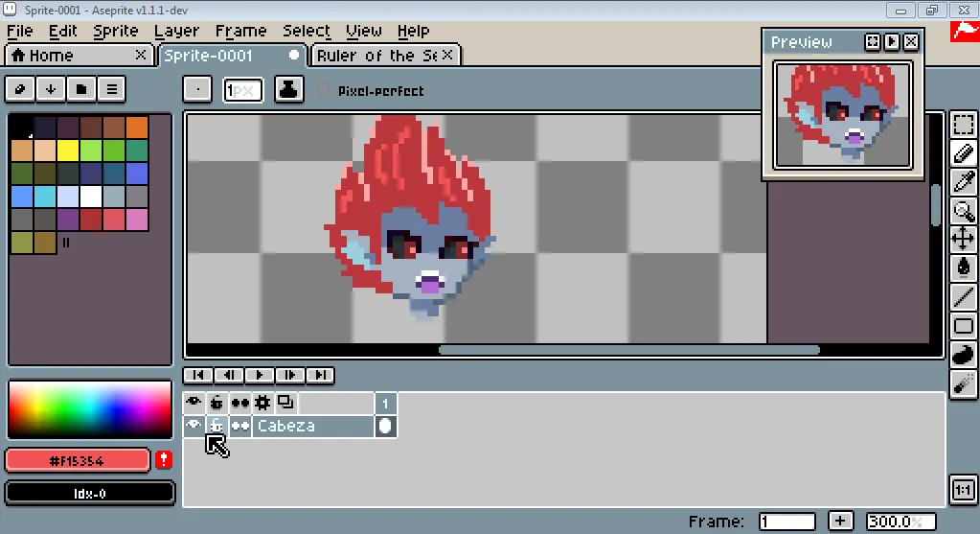
Task: Toggle continuous mode in timeline header
Action: point(240,402)
